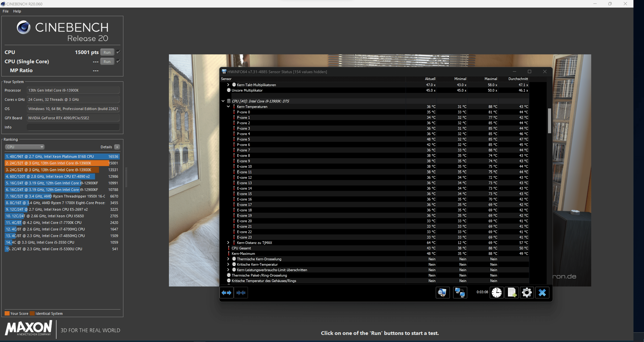This screenshot has width=644, height=342.
Task: Click the Cinebench panel splitter handle
Action: coord(126,177)
